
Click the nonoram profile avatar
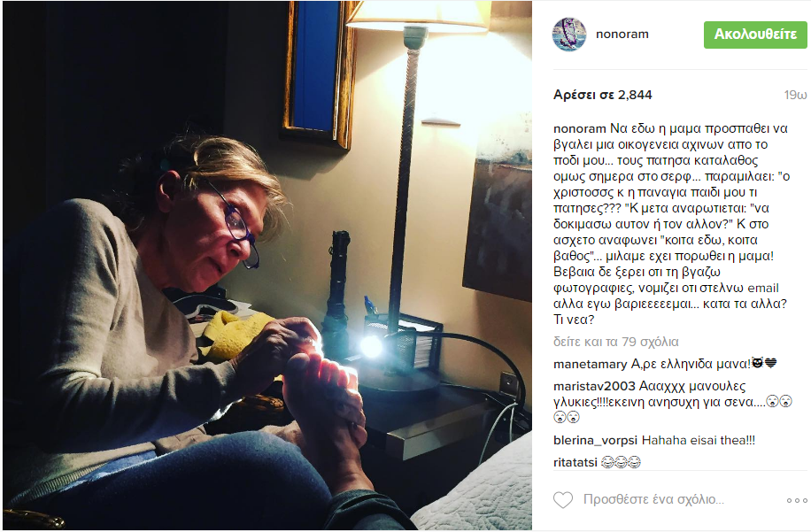(x=569, y=35)
